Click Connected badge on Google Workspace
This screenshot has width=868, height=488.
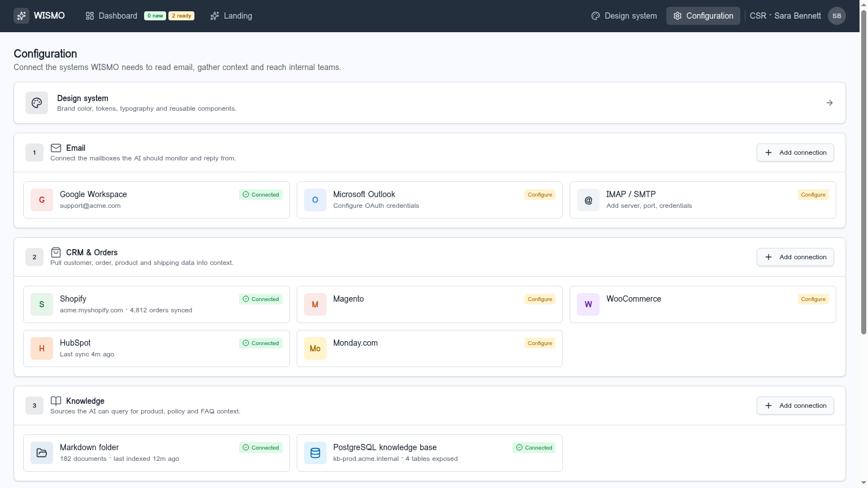(261, 195)
